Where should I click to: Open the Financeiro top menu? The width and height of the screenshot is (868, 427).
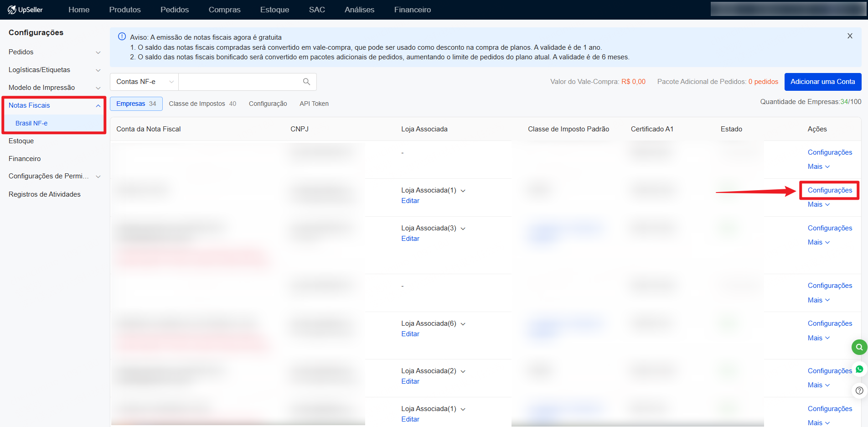click(413, 10)
